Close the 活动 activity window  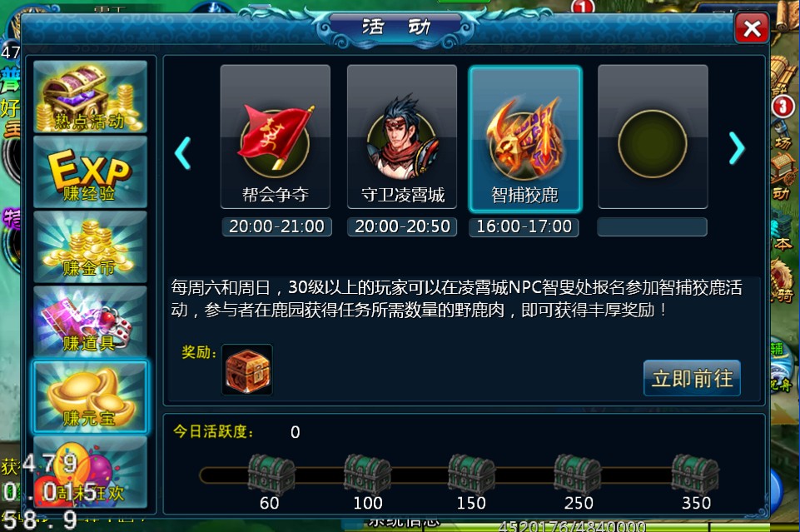coord(752,28)
